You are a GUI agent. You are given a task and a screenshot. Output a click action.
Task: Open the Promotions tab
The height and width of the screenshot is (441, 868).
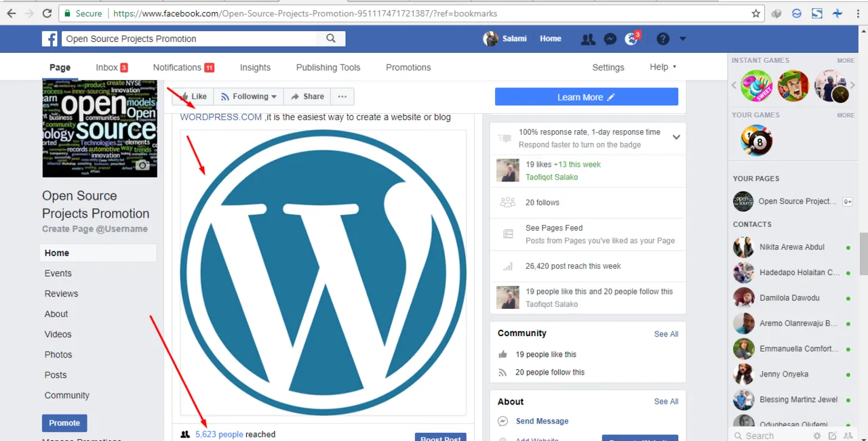(x=408, y=67)
